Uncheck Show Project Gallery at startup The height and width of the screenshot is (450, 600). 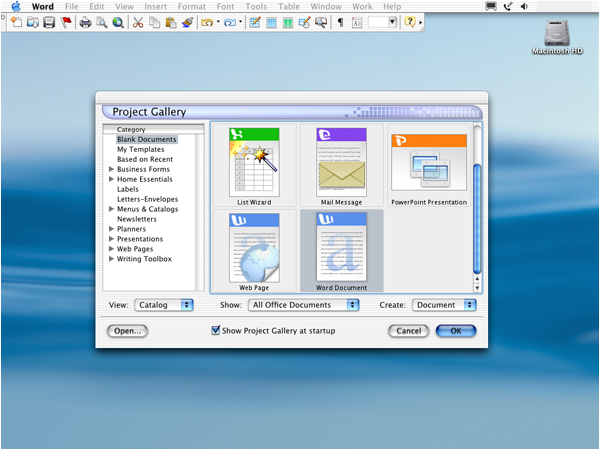[x=216, y=330]
